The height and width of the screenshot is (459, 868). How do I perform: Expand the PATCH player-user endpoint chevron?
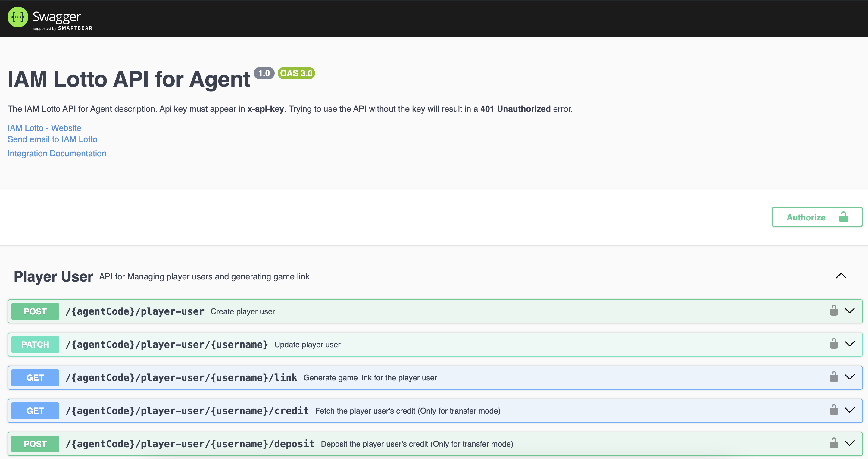pos(849,344)
